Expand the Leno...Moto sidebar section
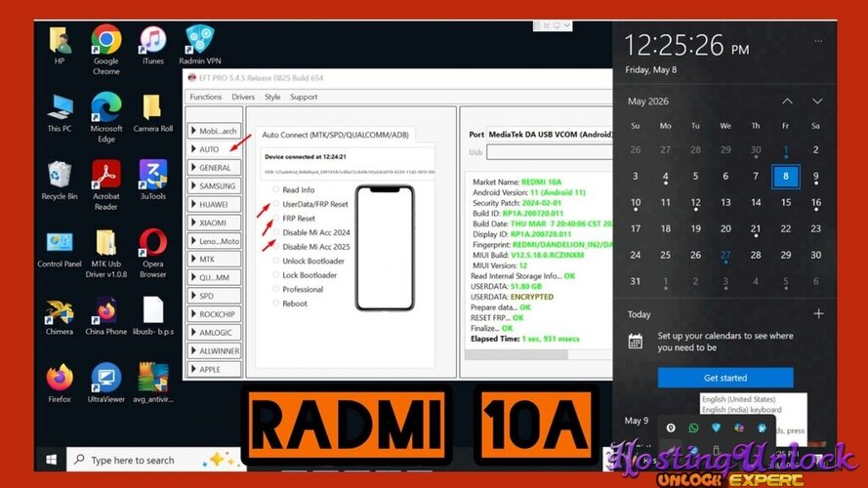The height and width of the screenshot is (488, 868). point(214,241)
